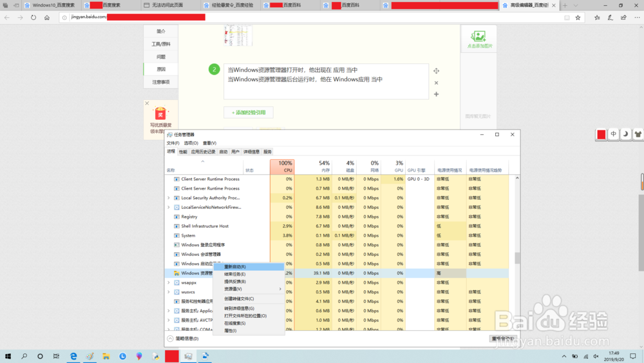
Task: Open the 查看(V) menu in Task Manager
Action: 209,143
